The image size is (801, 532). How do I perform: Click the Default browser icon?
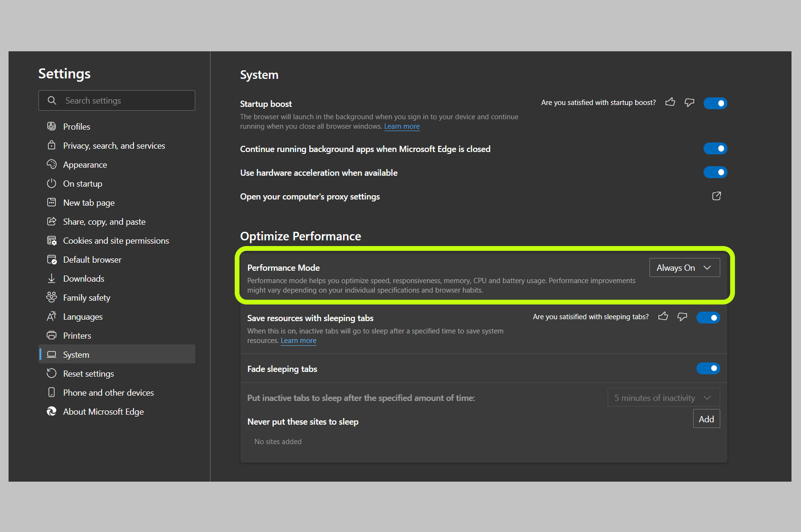pos(51,259)
